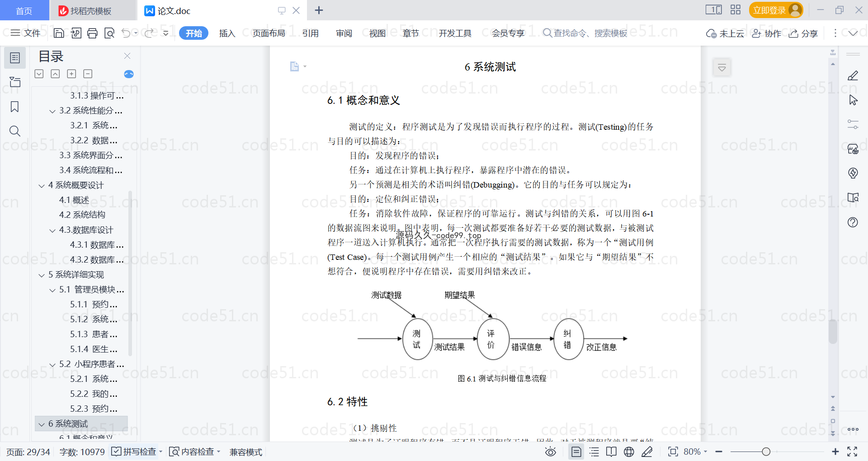Click the export to PDF icon
868x461 pixels.
point(76,33)
